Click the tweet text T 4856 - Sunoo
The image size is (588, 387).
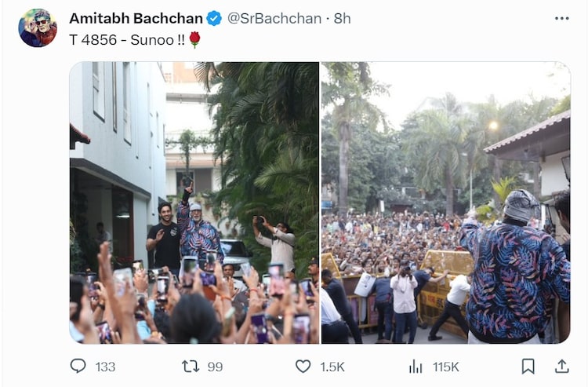[127, 40]
